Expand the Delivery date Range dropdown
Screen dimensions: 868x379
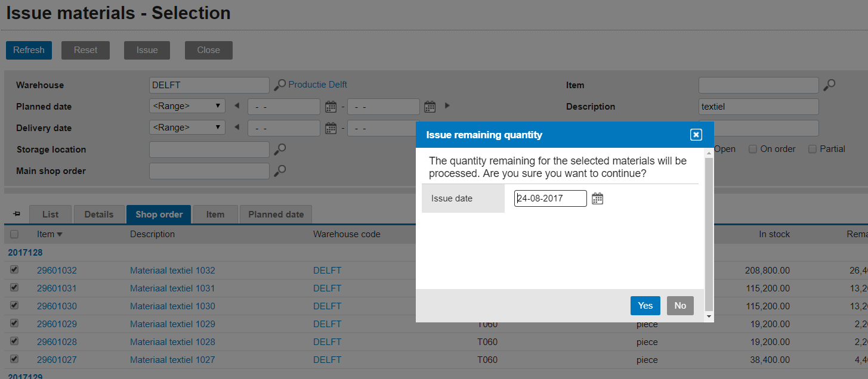(x=187, y=128)
